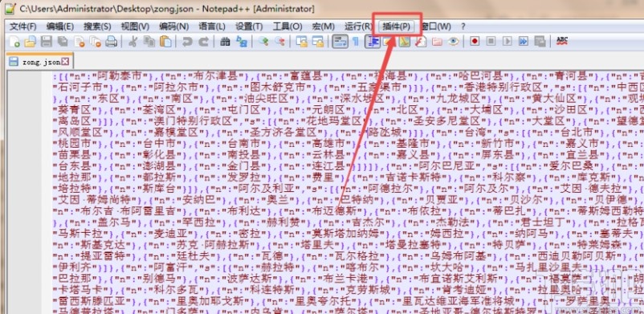644x314 pixels.
Task: Open Find with the binoculars icon
Action: 225,42
